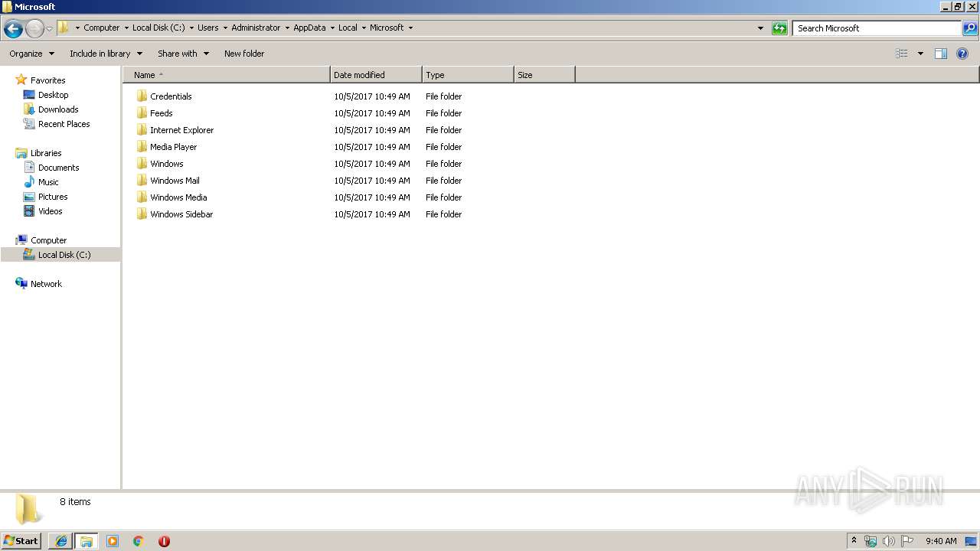Open the view options dropdown arrow
Viewport: 980px width, 551px height.
[x=920, y=54]
